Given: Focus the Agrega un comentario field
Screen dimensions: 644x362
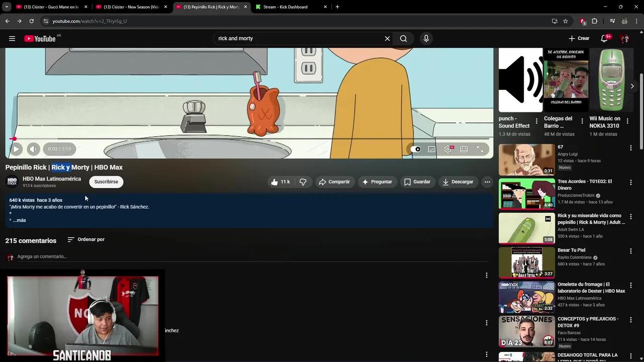Looking at the screenshot, I should [253, 257].
